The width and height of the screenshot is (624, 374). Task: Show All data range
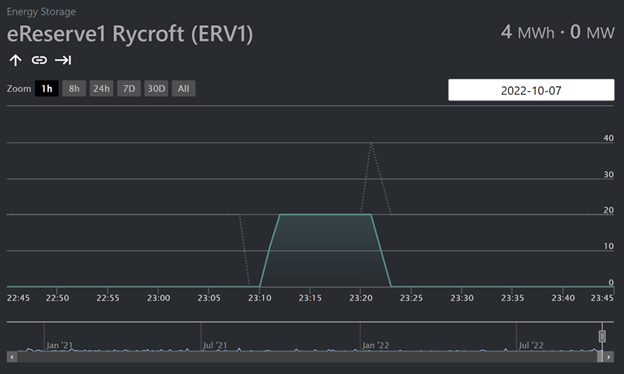(x=183, y=88)
